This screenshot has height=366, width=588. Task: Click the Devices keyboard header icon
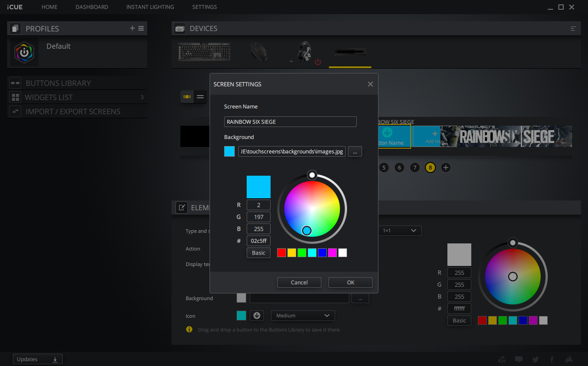pos(180,28)
